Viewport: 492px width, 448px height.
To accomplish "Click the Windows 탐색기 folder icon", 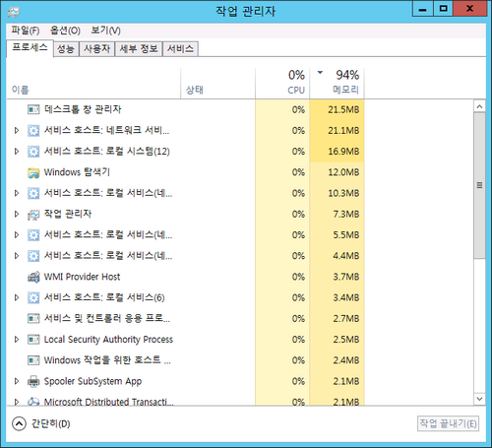I will [33, 172].
